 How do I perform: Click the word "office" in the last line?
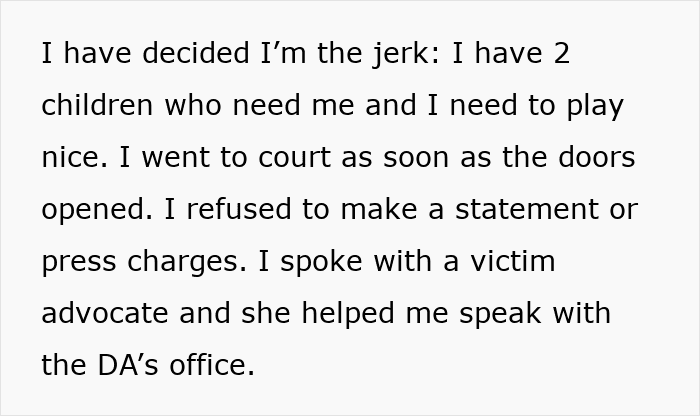point(221,366)
